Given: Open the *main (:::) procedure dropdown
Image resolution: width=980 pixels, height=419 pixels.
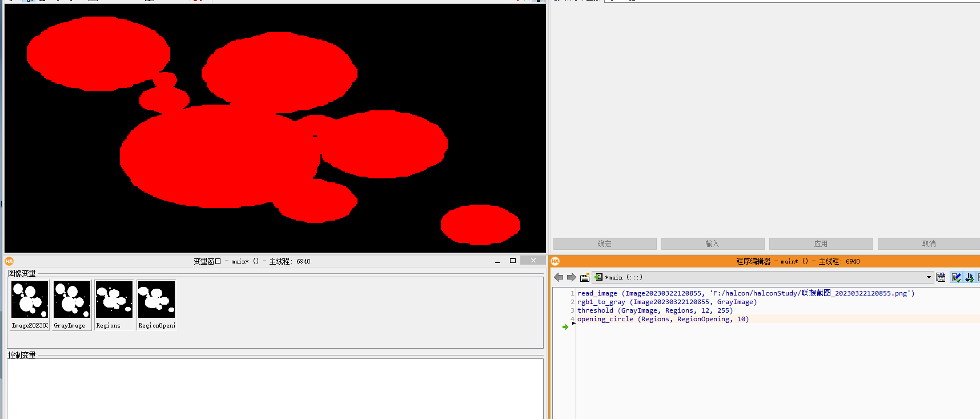Looking at the screenshot, I should click(x=763, y=277).
